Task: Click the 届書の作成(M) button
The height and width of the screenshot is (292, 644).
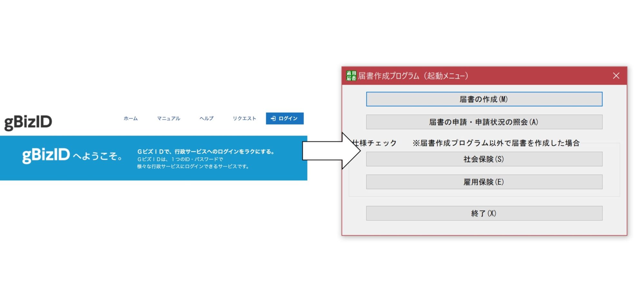Action: click(x=484, y=99)
